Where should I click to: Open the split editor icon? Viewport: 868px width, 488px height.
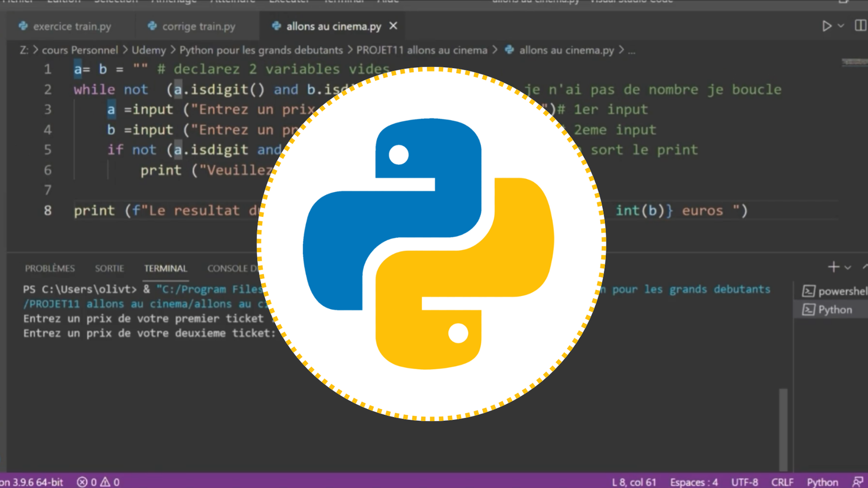(860, 25)
